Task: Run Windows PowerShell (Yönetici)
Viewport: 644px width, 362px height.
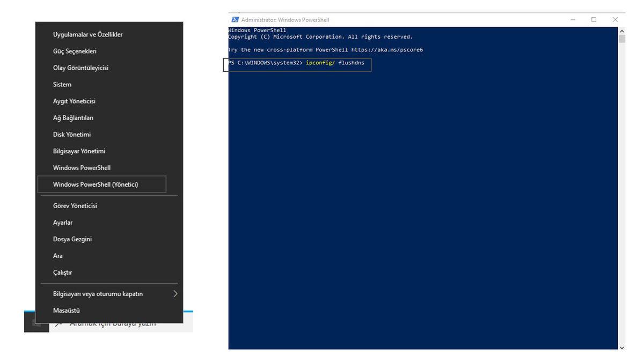Action: (96, 184)
